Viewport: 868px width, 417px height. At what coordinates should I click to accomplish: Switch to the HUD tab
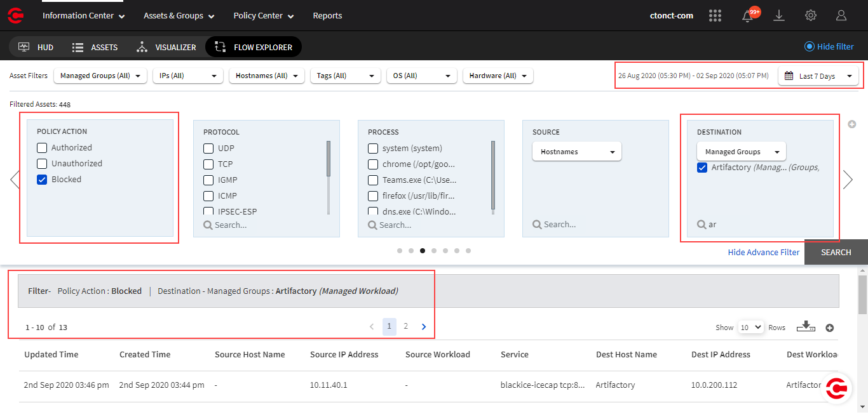click(36, 47)
